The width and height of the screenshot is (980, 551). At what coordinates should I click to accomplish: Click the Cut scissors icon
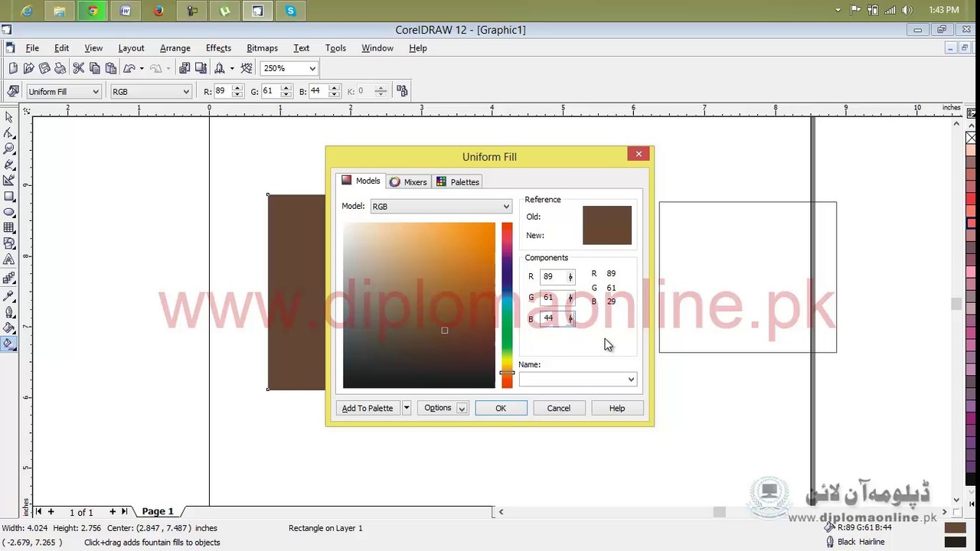[78, 68]
